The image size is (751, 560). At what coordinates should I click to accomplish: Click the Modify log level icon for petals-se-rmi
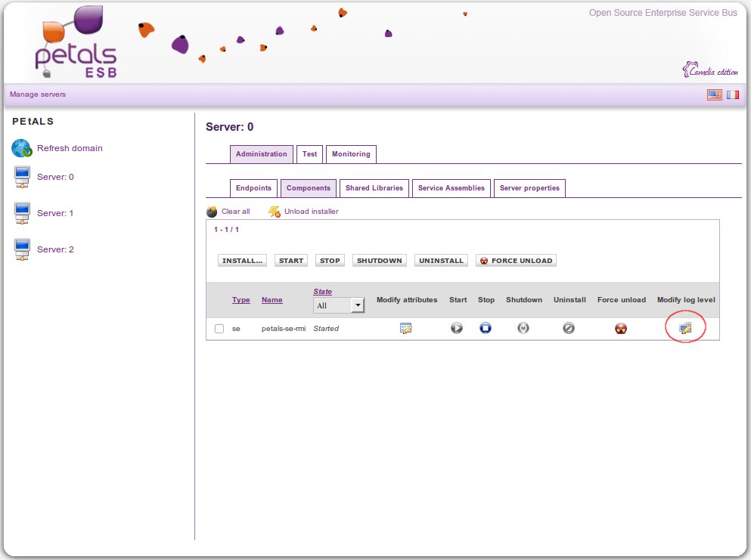pyautogui.click(x=685, y=328)
